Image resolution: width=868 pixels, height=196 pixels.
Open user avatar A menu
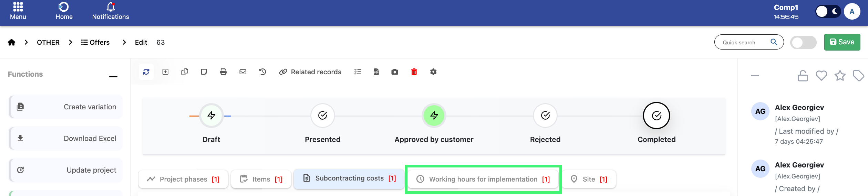tap(852, 11)
